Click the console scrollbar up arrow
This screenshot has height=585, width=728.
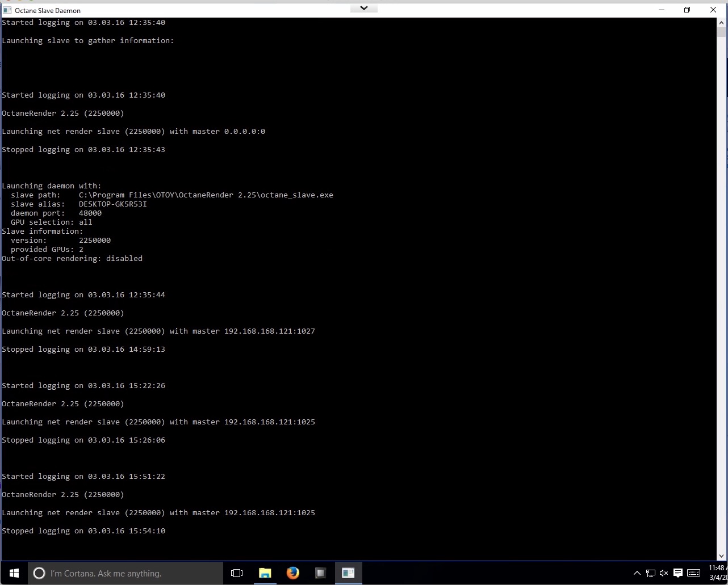point(722,22)
